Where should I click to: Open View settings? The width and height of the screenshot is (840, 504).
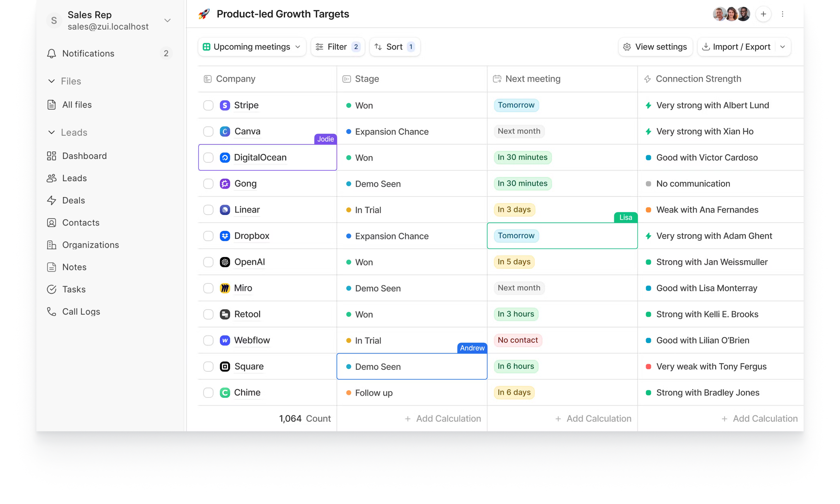pos(655,47)
